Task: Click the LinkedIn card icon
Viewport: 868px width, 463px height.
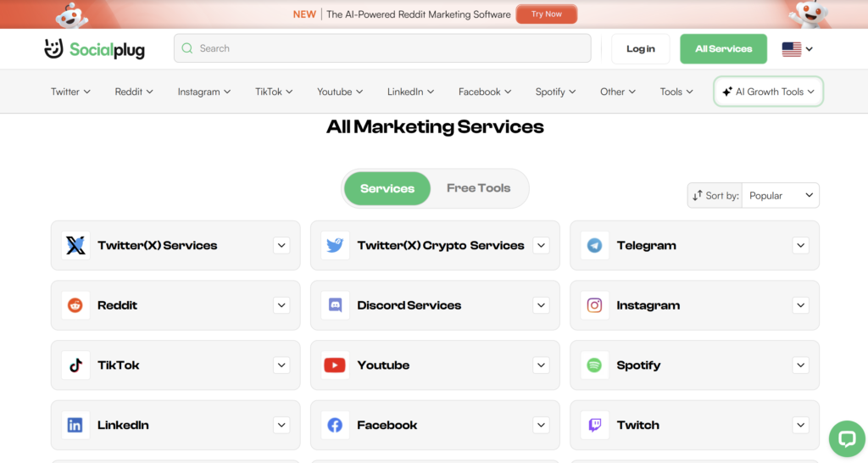Action: click(x=75, y=425)
